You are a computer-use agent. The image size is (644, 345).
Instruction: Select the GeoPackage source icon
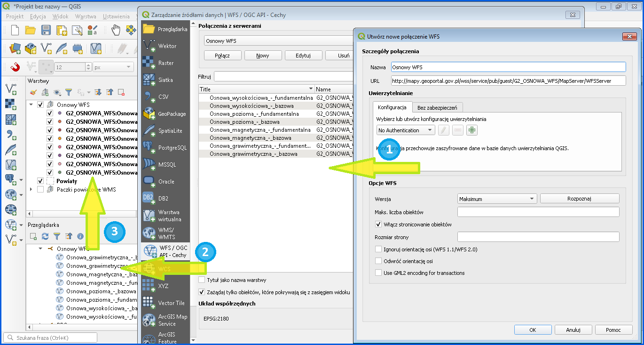[x=149, y=113]
